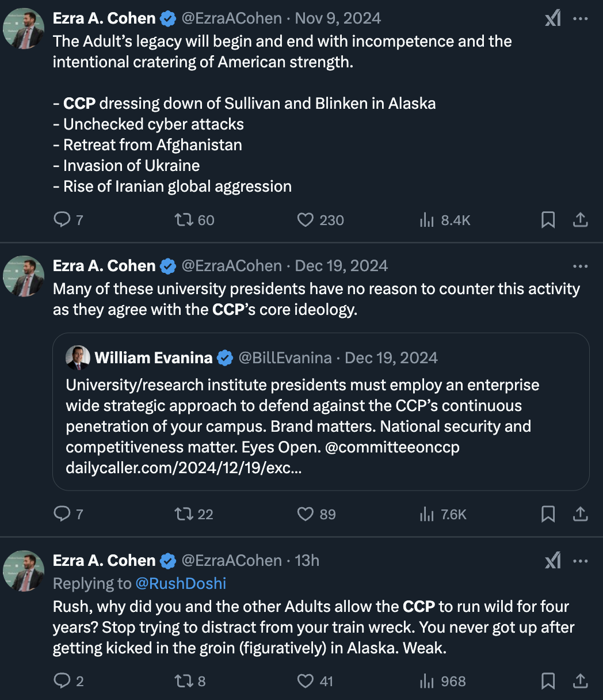Viewport: 603px width, 700px height.
Task: Repost the tweet with 60 reposts
Action: 184,219
